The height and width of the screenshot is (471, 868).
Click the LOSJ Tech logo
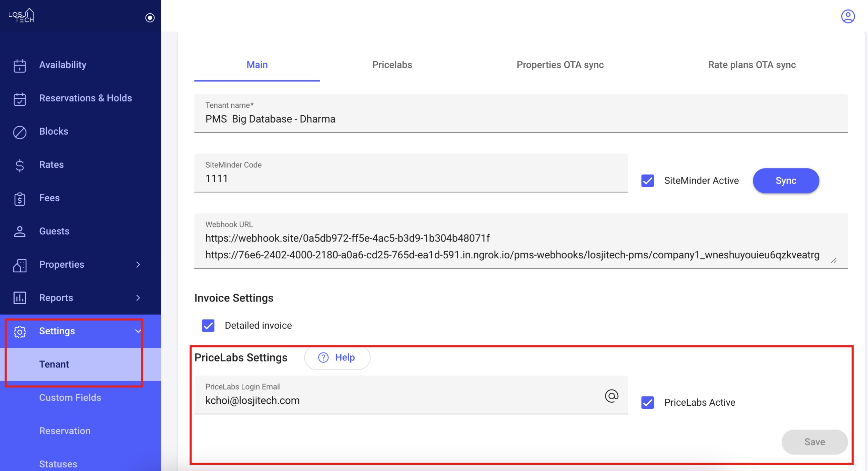[21, 15]
